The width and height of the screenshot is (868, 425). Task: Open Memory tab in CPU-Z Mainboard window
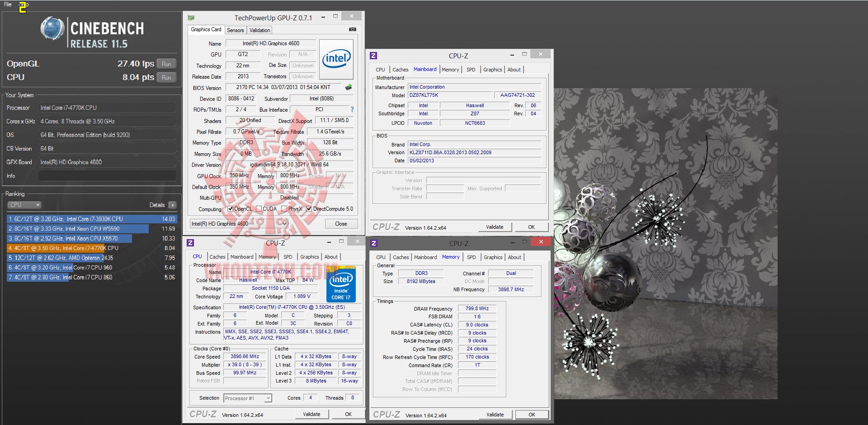(450, 70)
